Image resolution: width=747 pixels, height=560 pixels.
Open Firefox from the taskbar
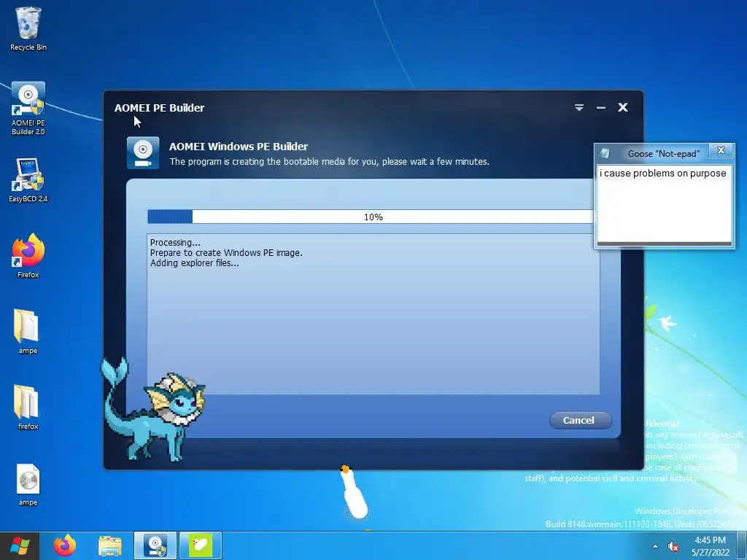65,545
